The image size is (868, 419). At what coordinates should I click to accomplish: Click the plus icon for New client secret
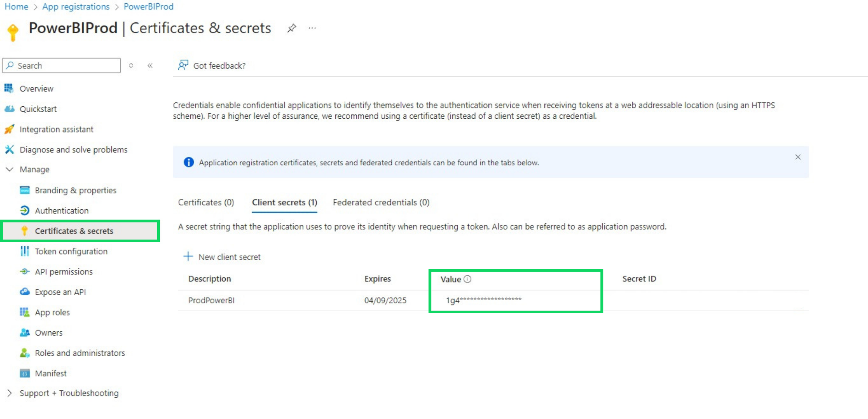coord(188,257)
